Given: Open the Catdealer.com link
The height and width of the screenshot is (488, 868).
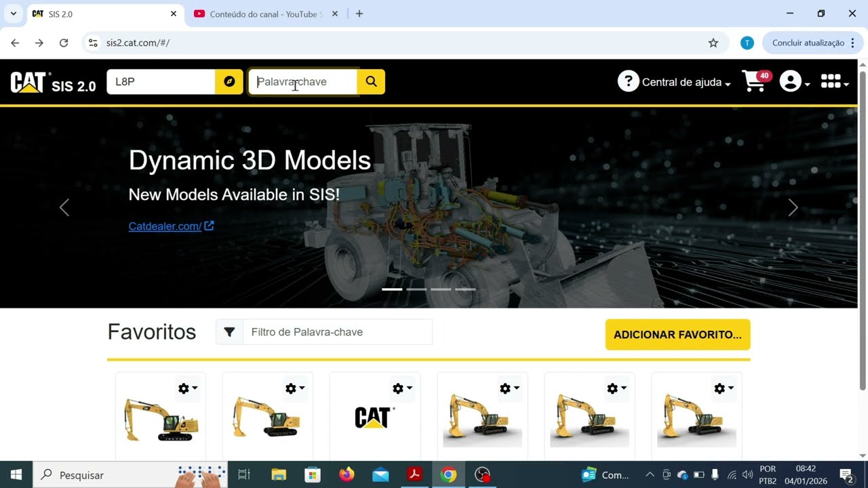Looking at the screenshot, I should click(x=171, y=226).
